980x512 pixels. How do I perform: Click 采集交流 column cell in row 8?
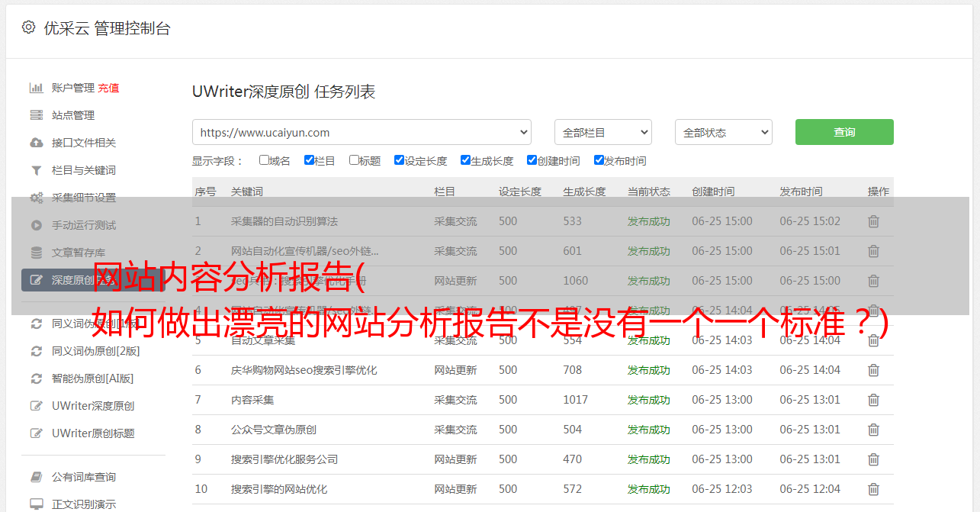456,430
